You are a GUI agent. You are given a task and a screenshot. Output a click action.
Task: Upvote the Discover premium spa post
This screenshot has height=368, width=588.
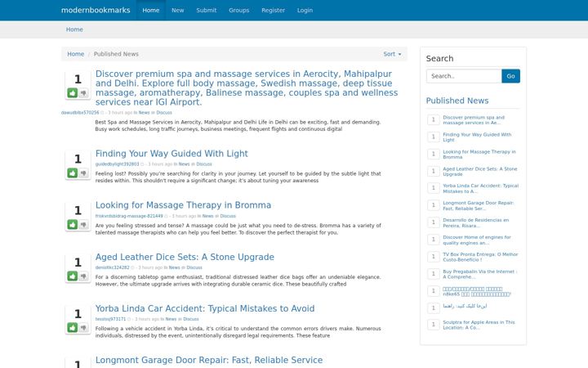[73, 92]
